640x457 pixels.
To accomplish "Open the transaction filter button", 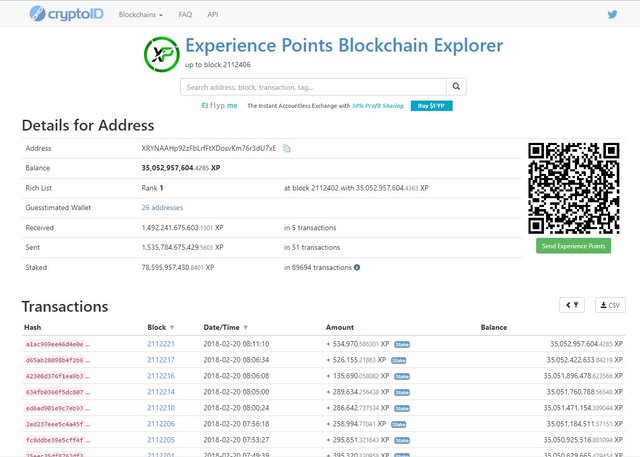I will click(x=572, y=305).
